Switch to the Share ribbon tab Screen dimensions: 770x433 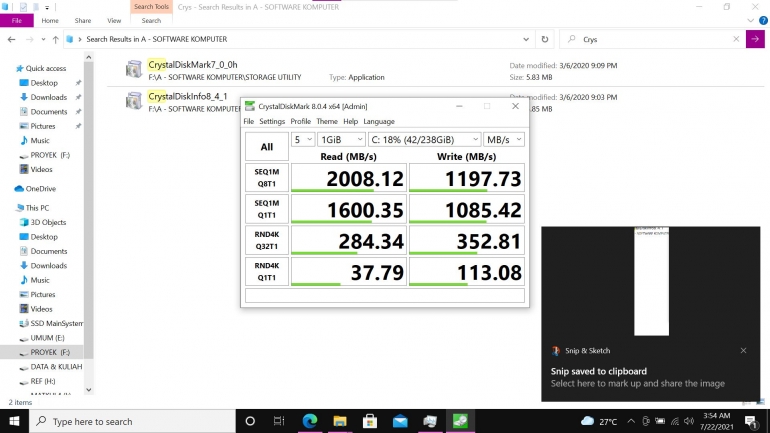[82, 21]
